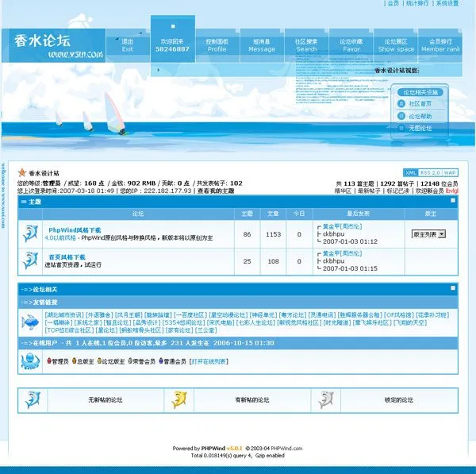Screen dimensions: 476x474
Task: Click the octopus icon in online users row
Action: pyautogui.click(x=28, y=361)
